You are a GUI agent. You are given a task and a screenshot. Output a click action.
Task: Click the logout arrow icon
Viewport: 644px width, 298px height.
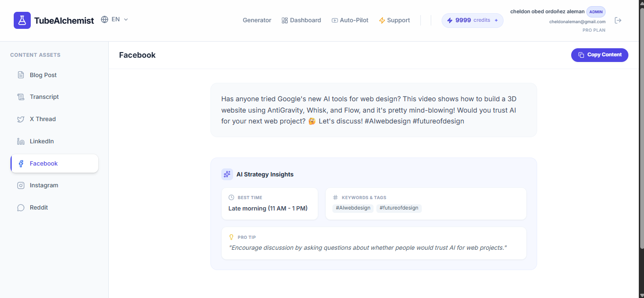point(618,20)
